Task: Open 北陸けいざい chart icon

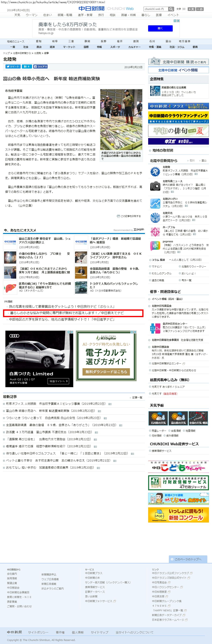Action: 155,203
